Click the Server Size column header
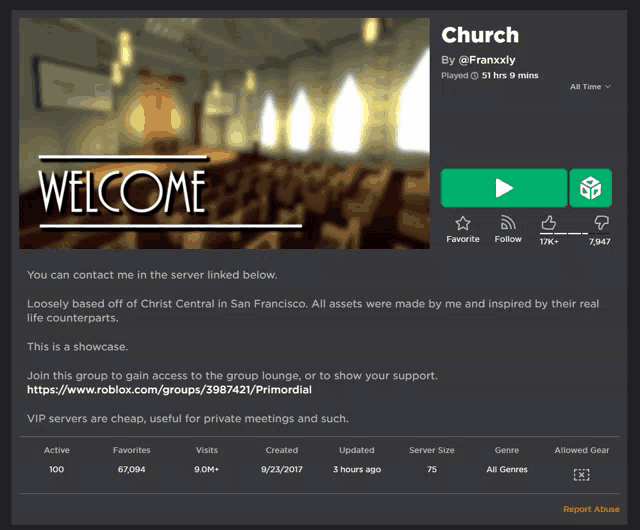Screen dimensions: 640x530 pos(432,450)
